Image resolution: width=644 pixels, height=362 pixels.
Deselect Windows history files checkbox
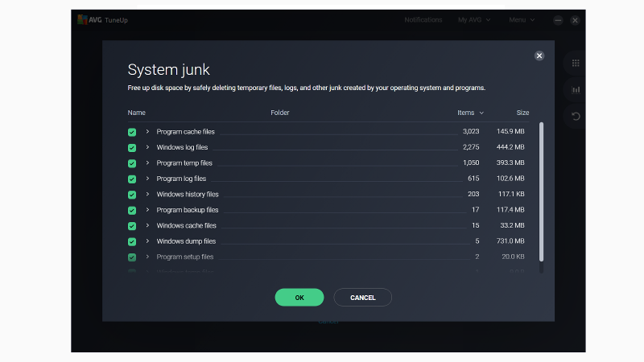click(132, 195)
